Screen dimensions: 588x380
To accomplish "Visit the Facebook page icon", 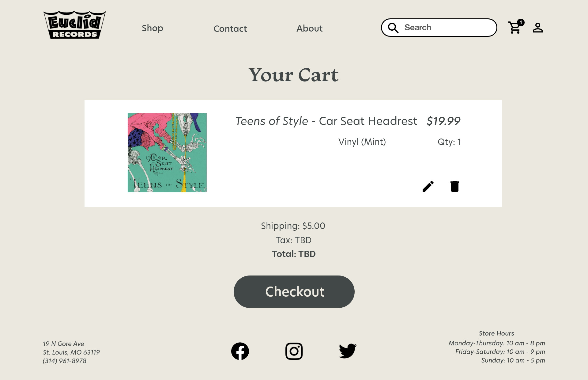I will tap(240, 351).
